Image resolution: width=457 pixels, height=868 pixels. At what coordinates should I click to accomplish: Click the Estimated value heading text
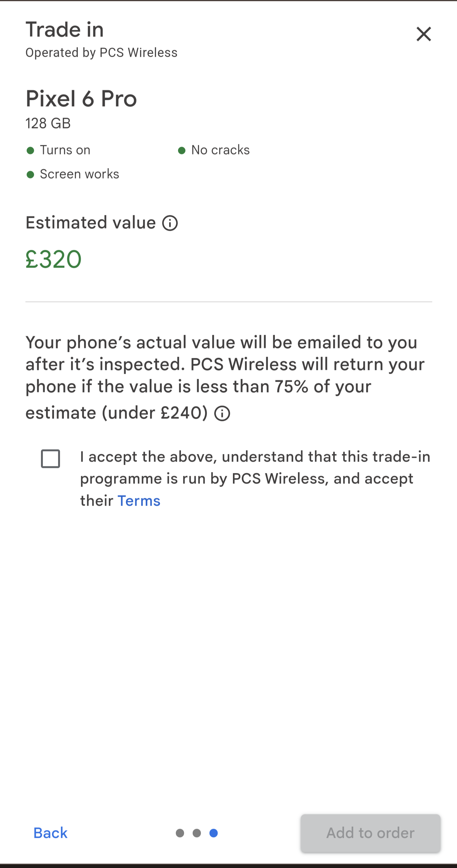[x=91, y=223]
